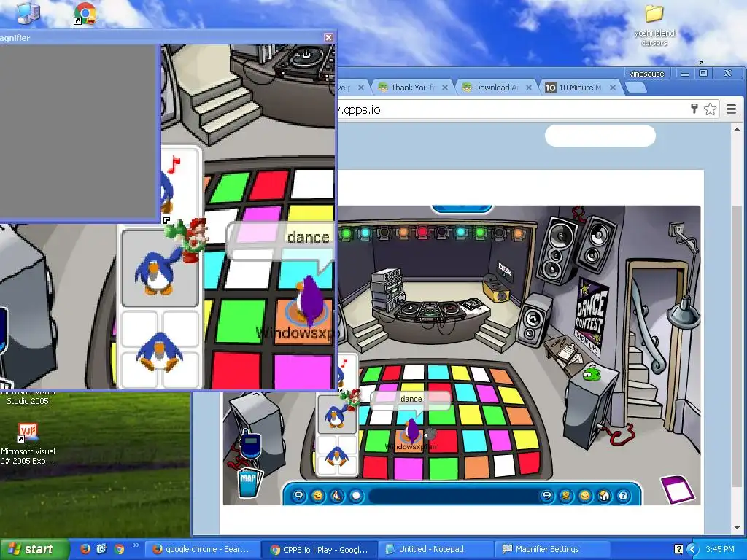Screen dimensions: 747x560
Task: Go to my igloo house icon
Action: pyautogui.click(x=603, y=496)
